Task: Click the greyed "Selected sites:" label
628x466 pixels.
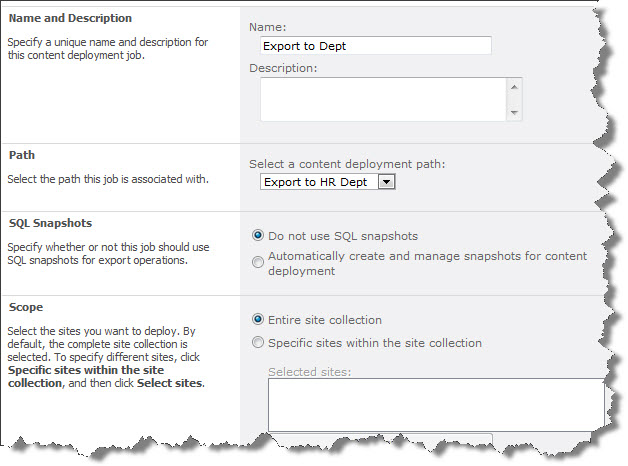Action: coord(309,372)
